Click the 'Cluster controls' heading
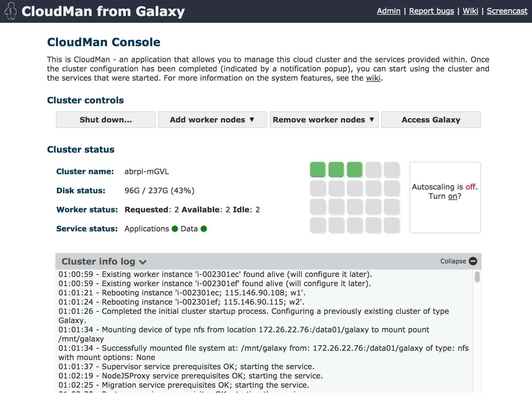The height and width of the screenshot is (400, 532). tap(85, 100)
